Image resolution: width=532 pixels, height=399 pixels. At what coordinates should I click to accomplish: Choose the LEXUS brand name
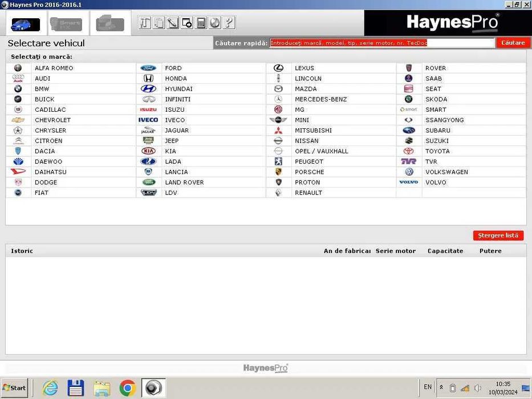(304, 68)
